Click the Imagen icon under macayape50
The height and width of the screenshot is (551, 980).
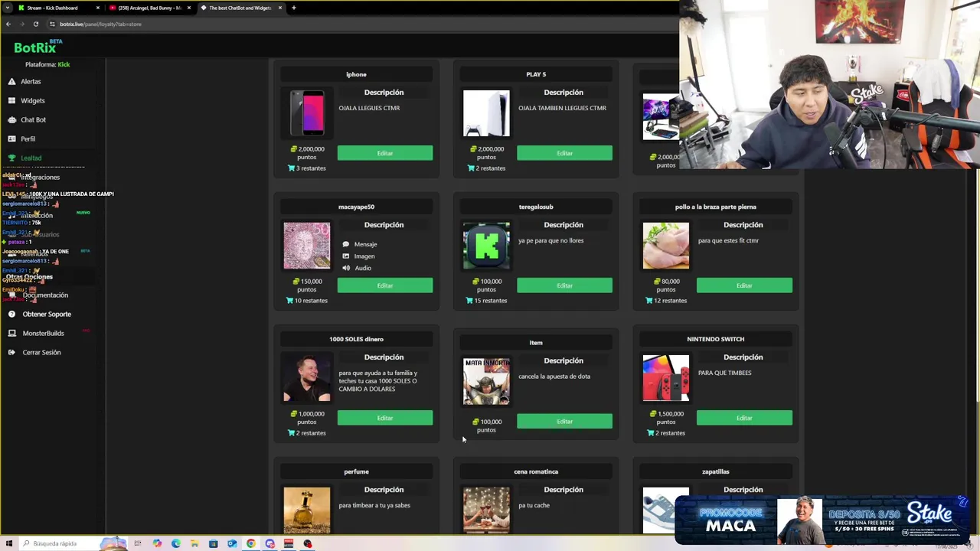(346, 256)
